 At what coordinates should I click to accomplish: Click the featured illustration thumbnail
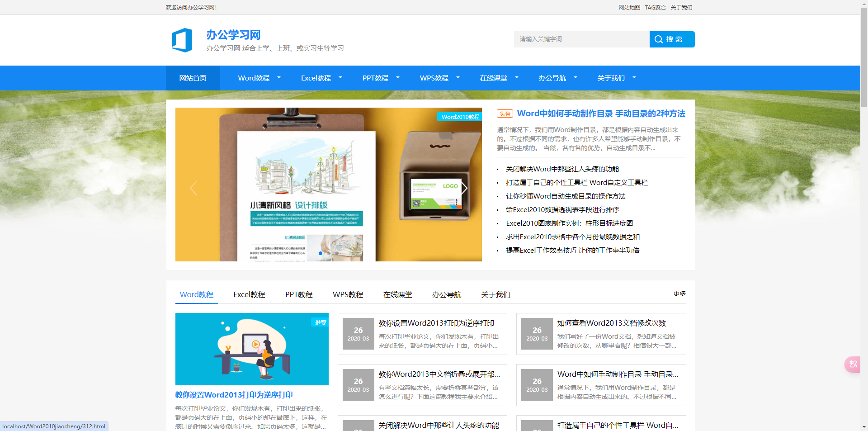pos(252,349)
